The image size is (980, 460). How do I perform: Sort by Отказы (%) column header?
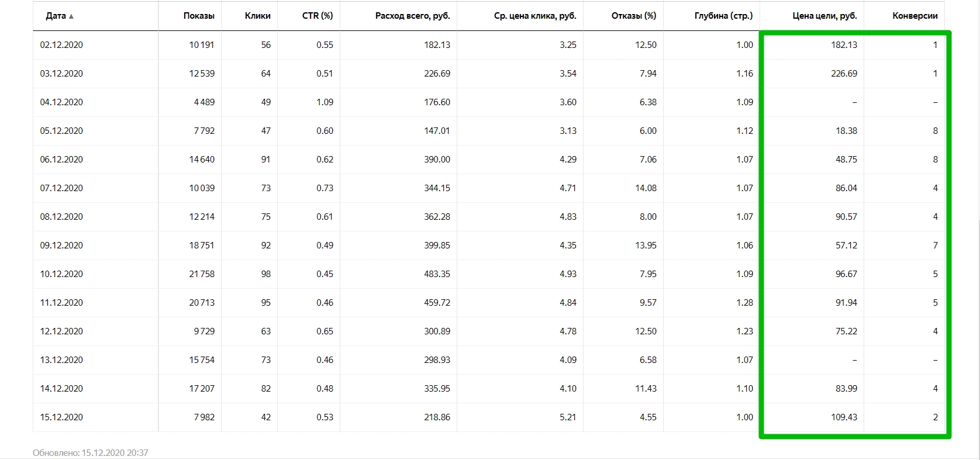pos(634,16)
